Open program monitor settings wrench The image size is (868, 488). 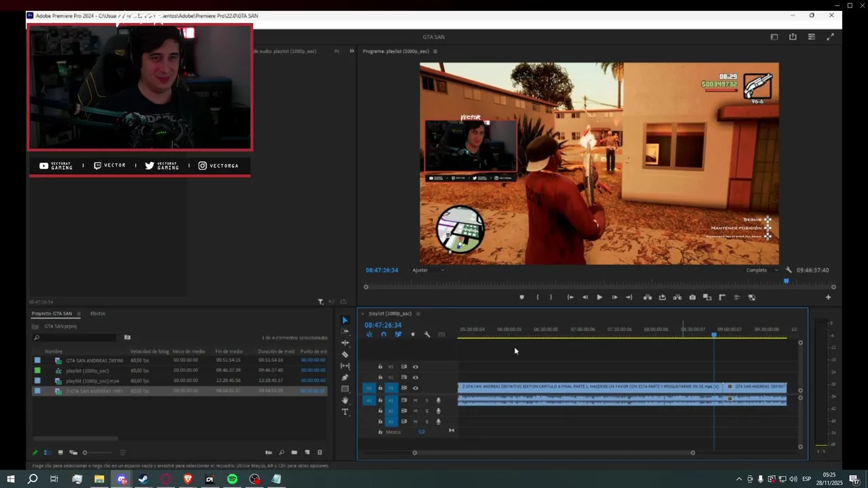pyautogui.click(x=789, y=270)
